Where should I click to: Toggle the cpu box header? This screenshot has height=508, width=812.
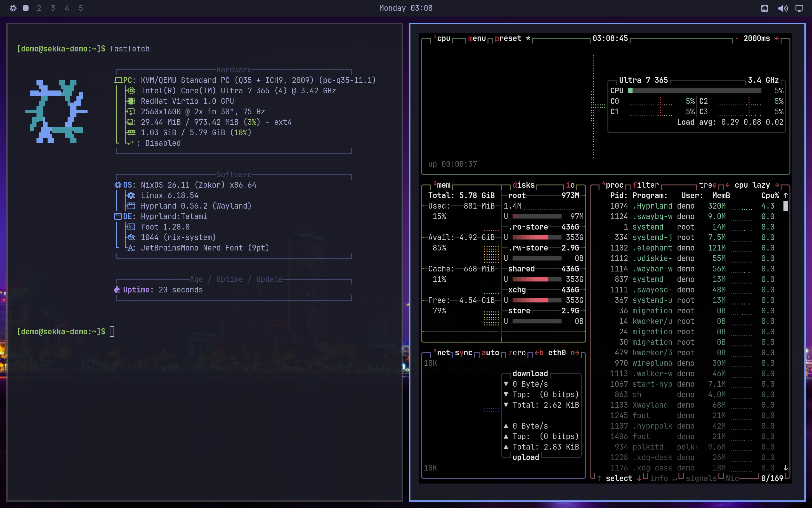[442, 39]
